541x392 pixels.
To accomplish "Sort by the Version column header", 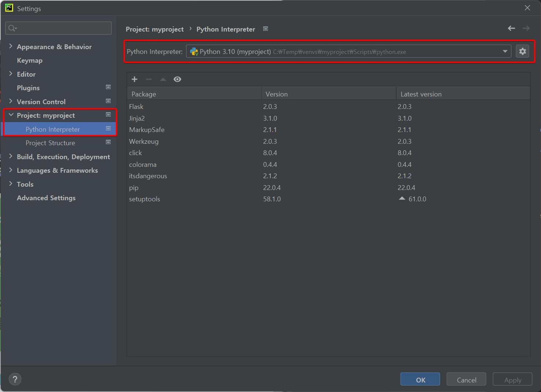I will tap(328, 94).
